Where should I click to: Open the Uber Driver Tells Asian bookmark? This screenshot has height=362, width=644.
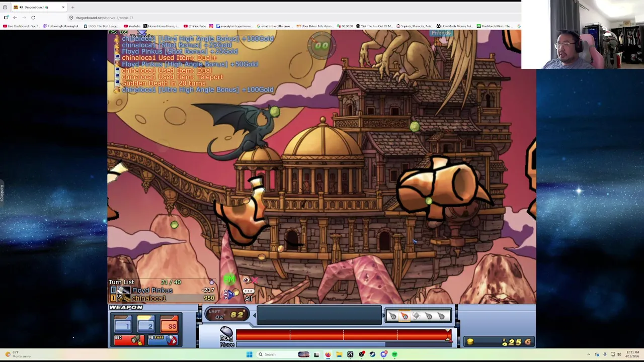tap(314, 26)
